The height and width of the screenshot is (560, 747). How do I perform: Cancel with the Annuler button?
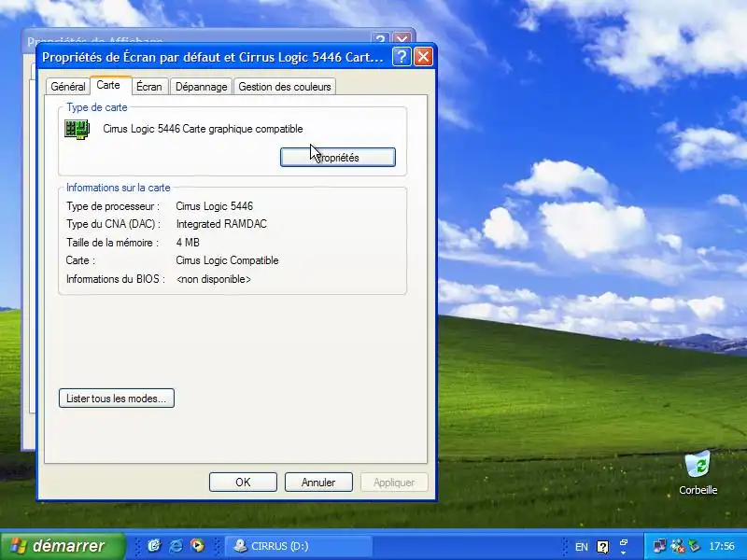(x=318, y=482)
